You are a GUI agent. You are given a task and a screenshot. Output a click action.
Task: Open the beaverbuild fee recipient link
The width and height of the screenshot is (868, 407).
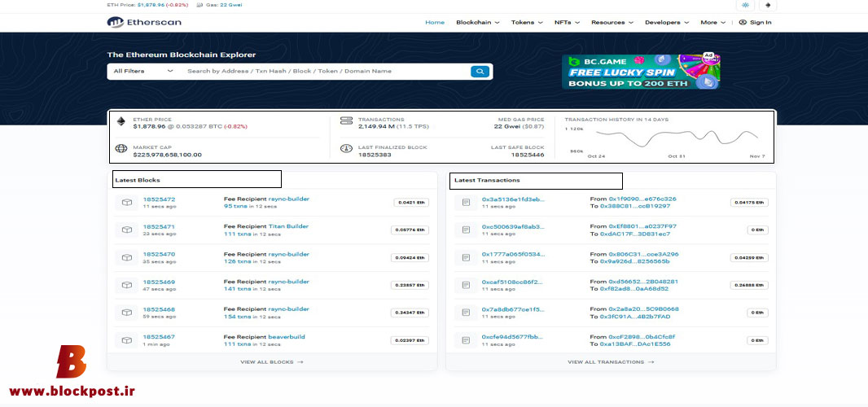click(x=287, y=337)
